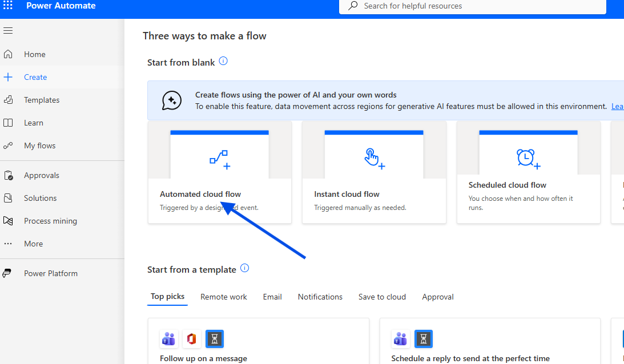Click the Templates icon in sidebar
Image resolution: width=624 pixels, height=364 pixels.
pos(8,100)
